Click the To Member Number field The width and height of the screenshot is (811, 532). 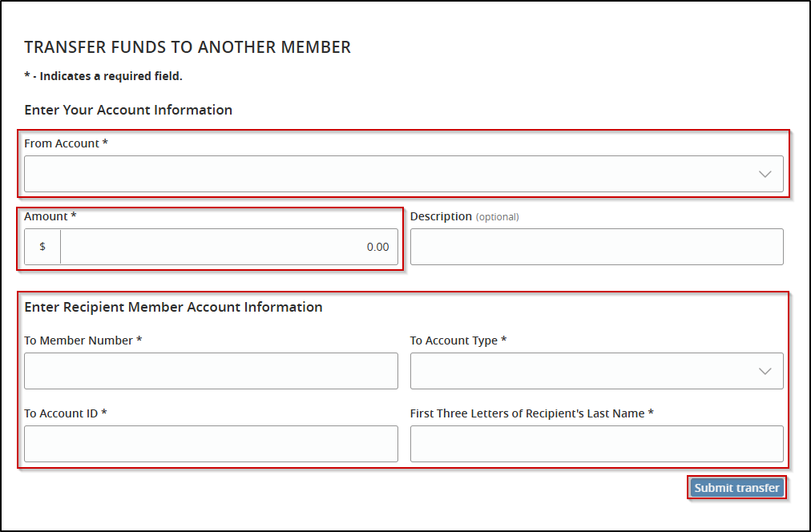point(211,371)
